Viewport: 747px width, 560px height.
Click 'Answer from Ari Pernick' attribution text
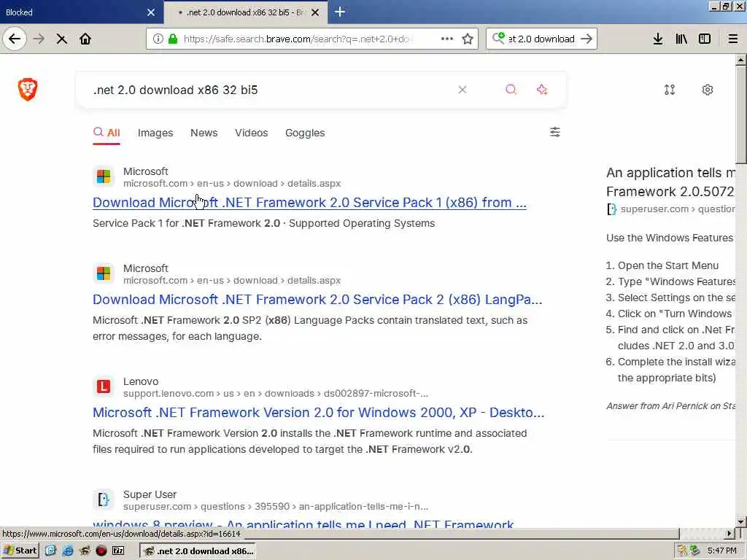(670, 405)
